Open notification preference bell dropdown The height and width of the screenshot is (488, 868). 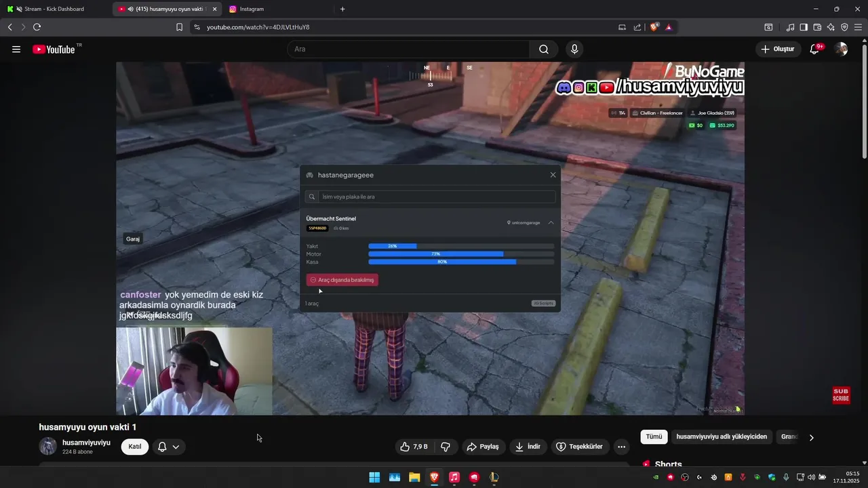point(169,447)
